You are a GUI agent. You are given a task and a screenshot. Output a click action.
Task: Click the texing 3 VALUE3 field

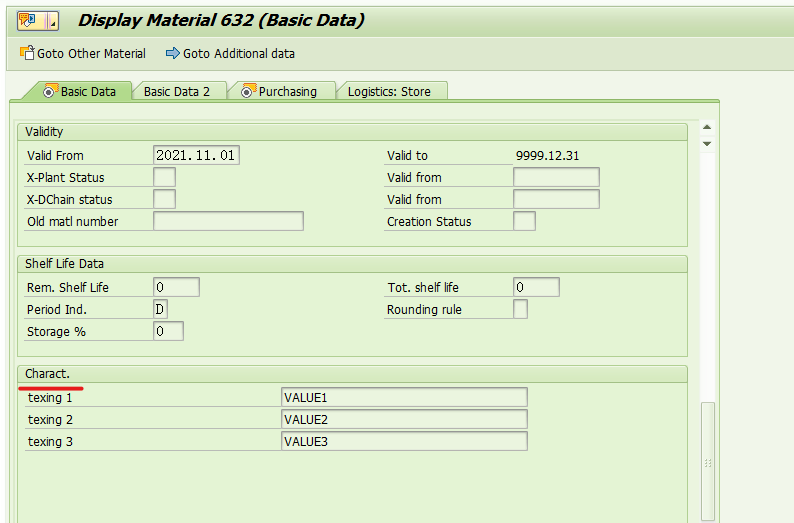[404, 441]
